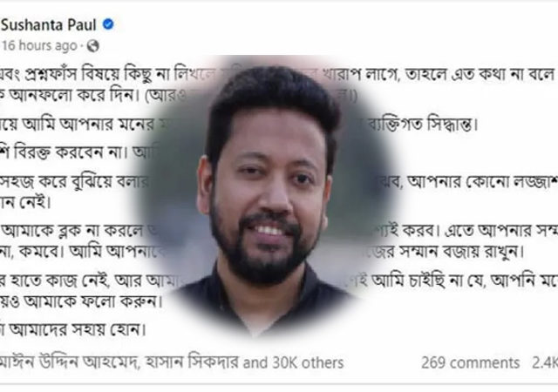The height and width of the screenshot is (392, 558).
Task: Open the 'and 30K others' reactions list
Action: coord(293,363)
